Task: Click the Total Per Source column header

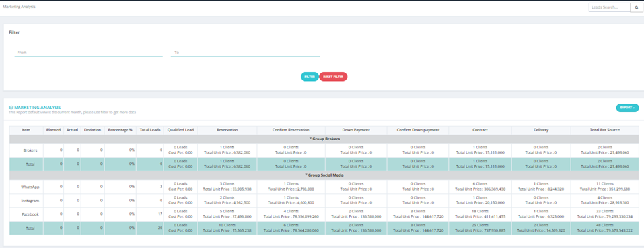Action: [605, 129]
